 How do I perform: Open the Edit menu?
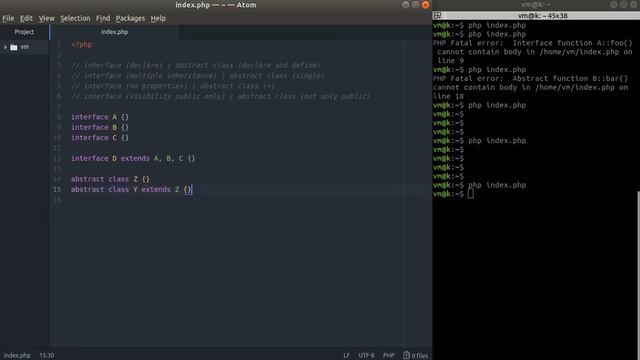coord(26,18)
